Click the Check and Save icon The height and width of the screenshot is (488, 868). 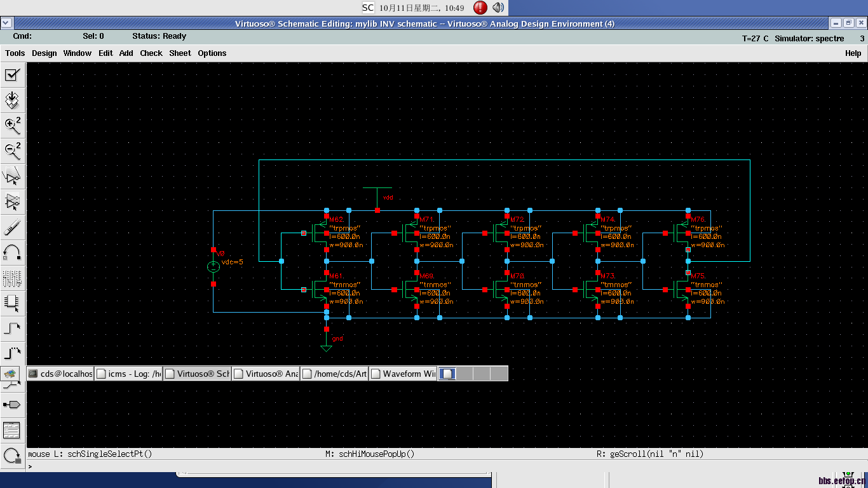point(12,75)
